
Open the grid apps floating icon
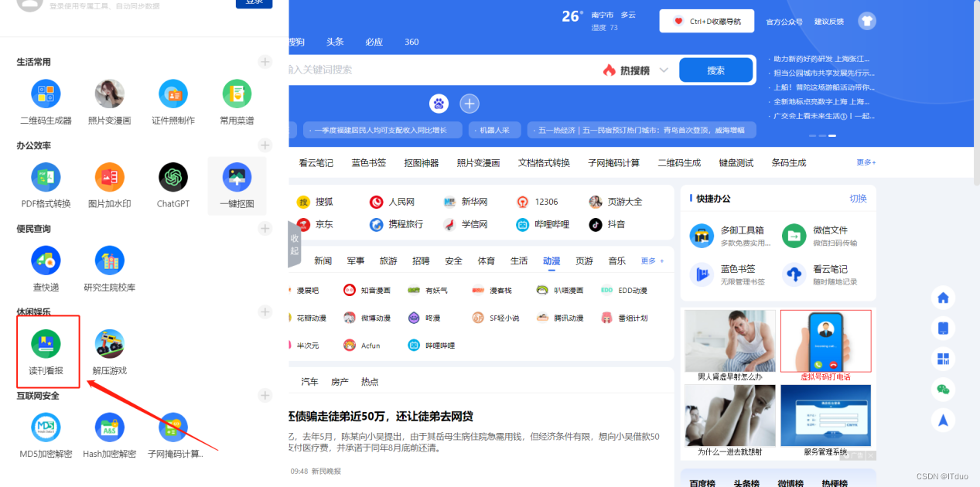[x=943, y=359]
